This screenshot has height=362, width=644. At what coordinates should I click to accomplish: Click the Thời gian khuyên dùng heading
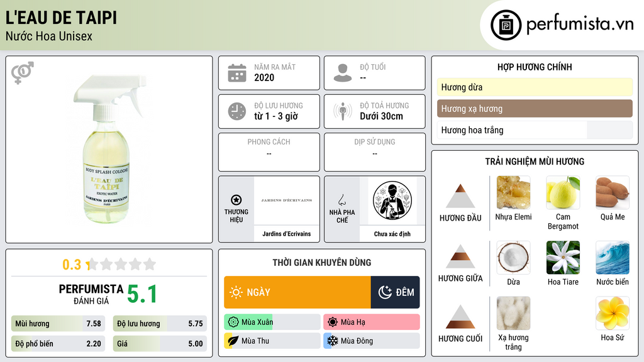pyautogui.click(x=322, y=262)
